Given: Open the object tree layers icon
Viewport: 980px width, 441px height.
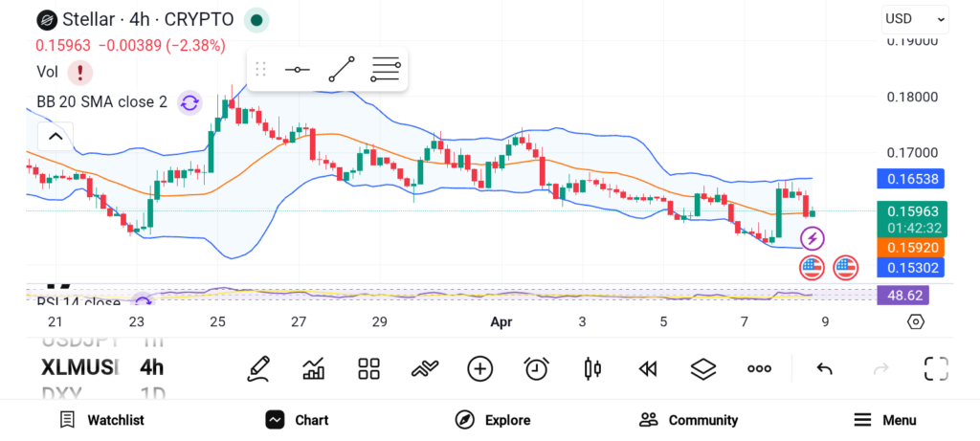Looking at the screenshot, I should click(x=703, y=368).
